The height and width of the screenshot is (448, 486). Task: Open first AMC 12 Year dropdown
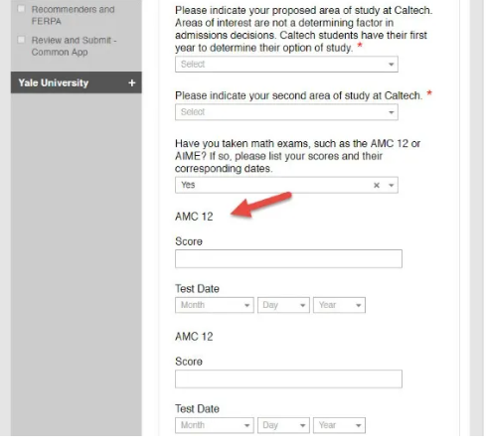[x=339, y=305]
